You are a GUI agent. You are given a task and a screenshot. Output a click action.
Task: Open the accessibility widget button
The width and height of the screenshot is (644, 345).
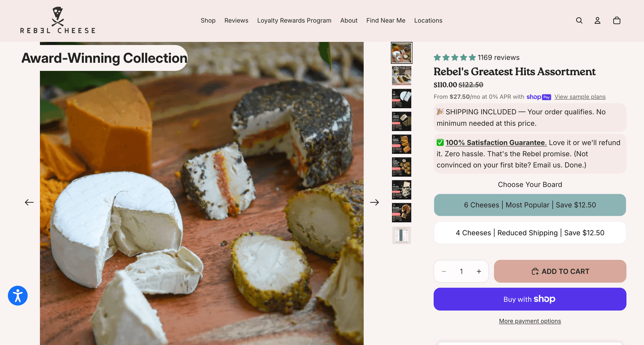click(x=18, y=295)
